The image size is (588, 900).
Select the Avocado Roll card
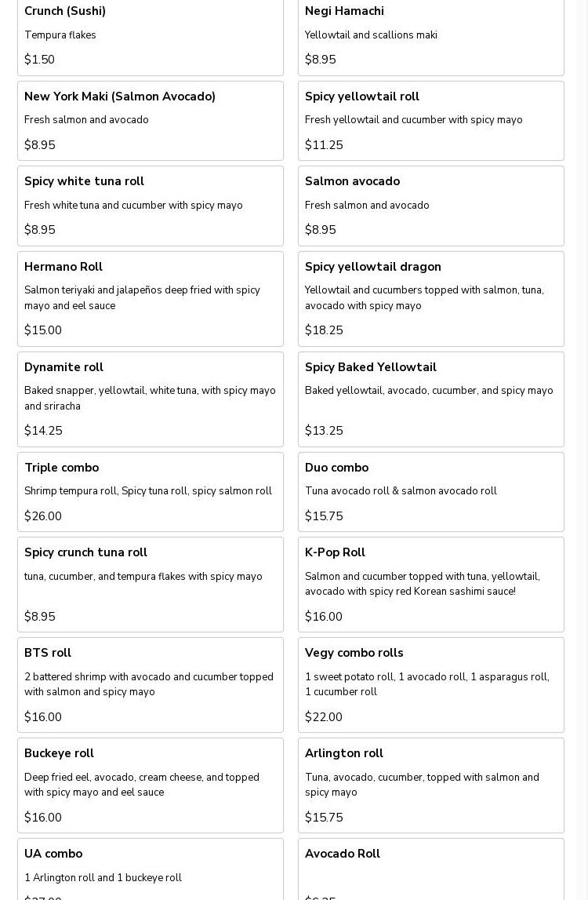coord(430,869)
